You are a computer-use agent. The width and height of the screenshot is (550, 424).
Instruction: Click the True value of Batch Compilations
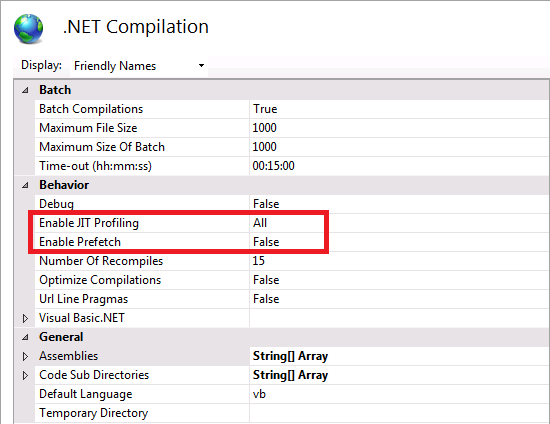(265, 109)
